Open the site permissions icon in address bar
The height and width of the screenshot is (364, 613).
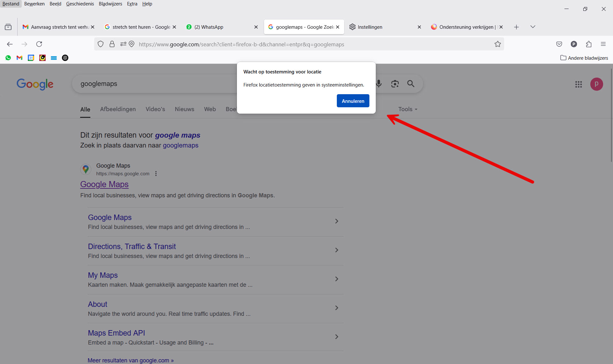coord(123,44)
